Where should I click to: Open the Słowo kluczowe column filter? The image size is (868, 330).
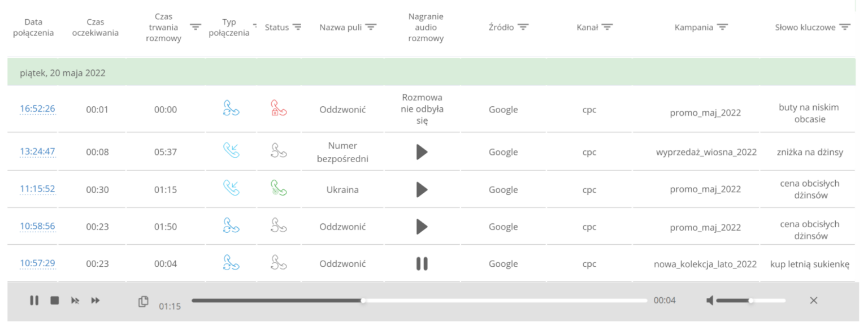(845, 27)
